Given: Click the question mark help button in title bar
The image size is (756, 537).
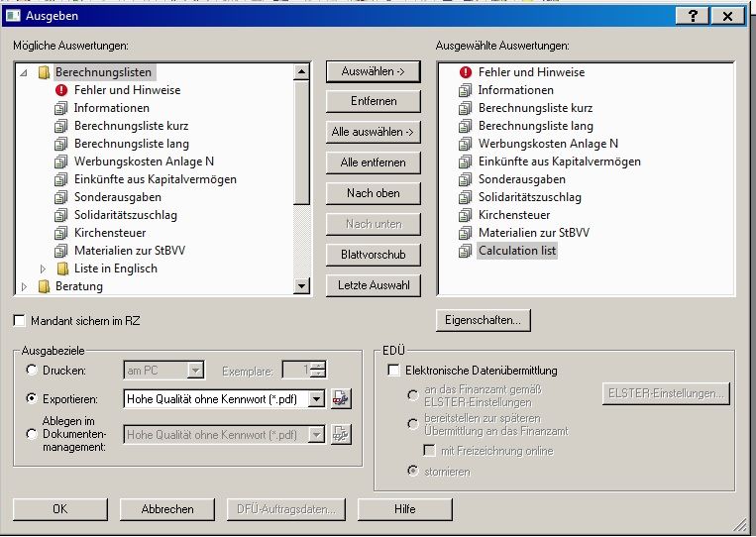Looking at the screenshot, I should pos(693,16).
